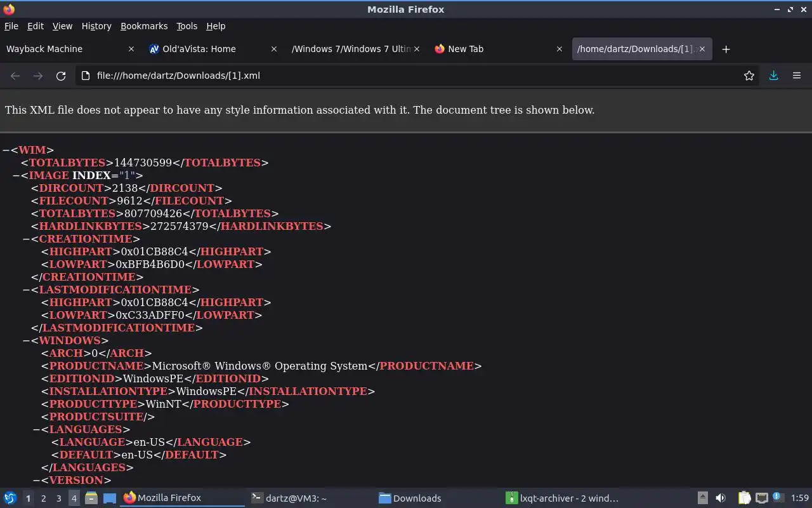Select Mozilla Firefox taskbar entry
The width and height of the screenshot is (812, 508).
pyautogui.click(x=183, y=498)
